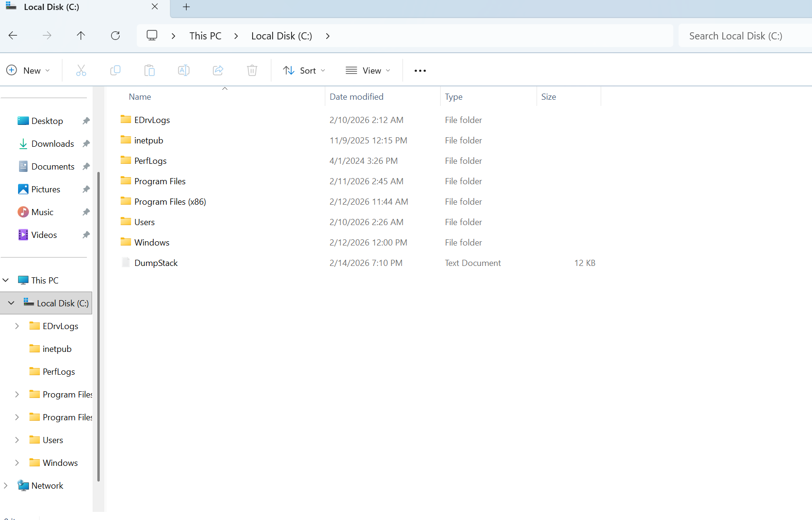
Task: Click the Share icon in the toolbar
Action: coord(218,70)
